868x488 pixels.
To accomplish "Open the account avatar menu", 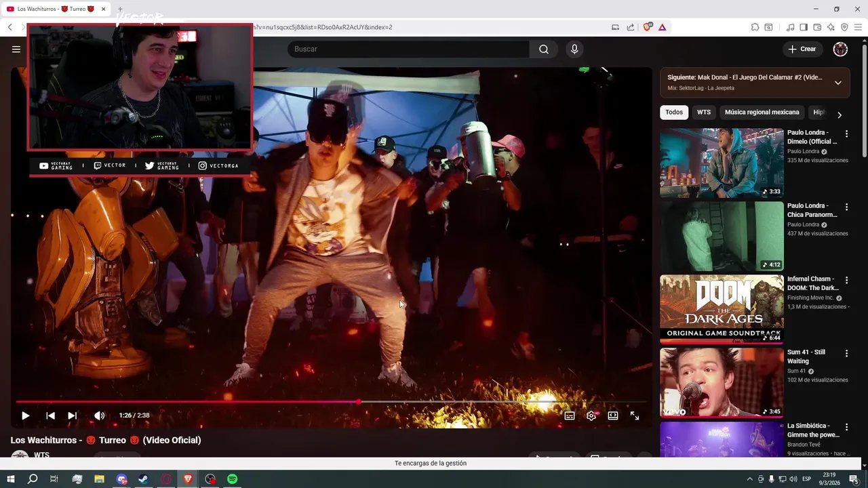I will [840, 49].
